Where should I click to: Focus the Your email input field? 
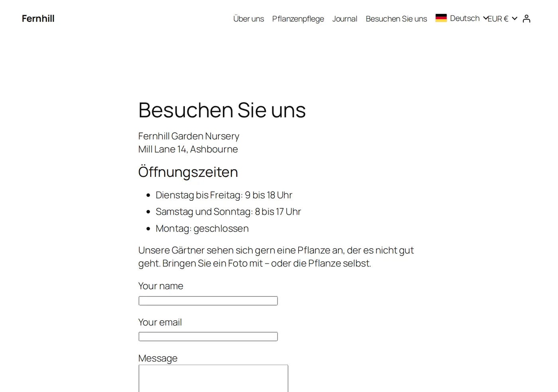[208, 337]
